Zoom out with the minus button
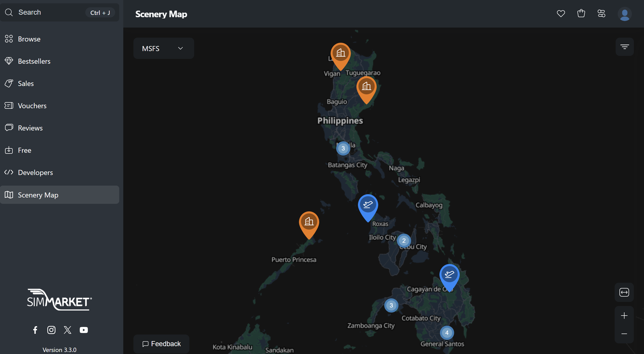The width and height of the screenshot is (644, 354). pyautogui.click(x=624, y=334)
